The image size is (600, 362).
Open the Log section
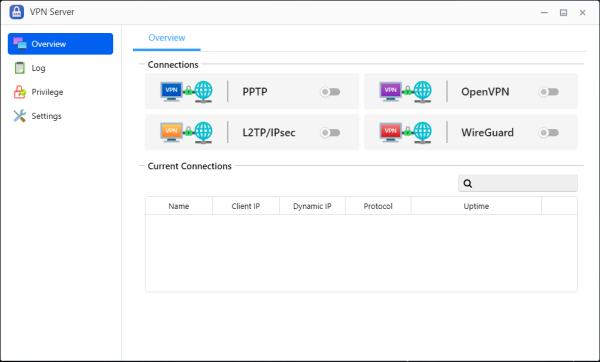[x=60, y=68]
